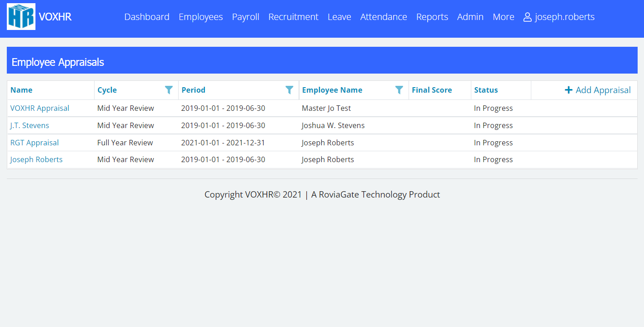
Task: Click the Employee Appraisals heading
Action: click(58, 62)
